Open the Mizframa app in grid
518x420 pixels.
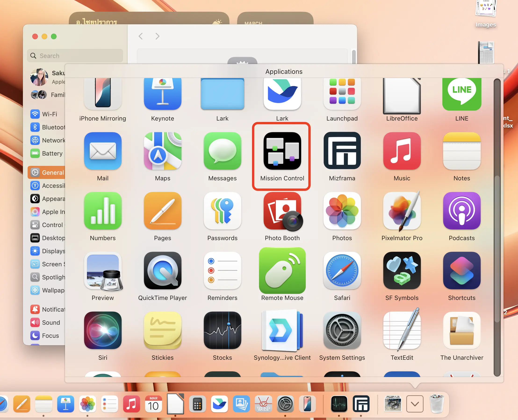tap(342, 151)
